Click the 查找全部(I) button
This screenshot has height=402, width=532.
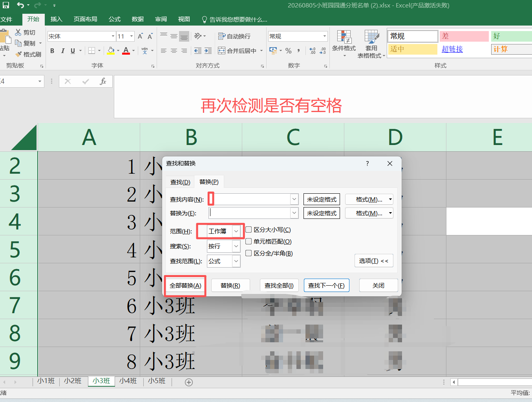point(279,285)
